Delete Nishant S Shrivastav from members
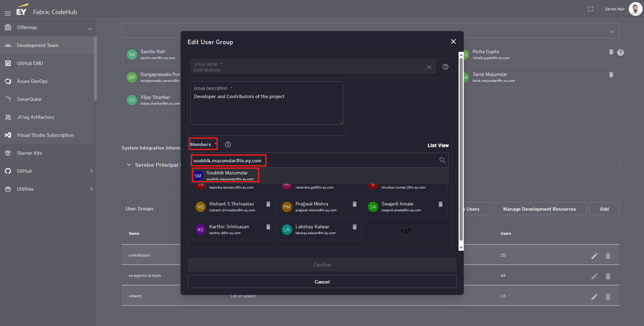Viewport: 644px width, 326px height. click(x=268, y=204)
